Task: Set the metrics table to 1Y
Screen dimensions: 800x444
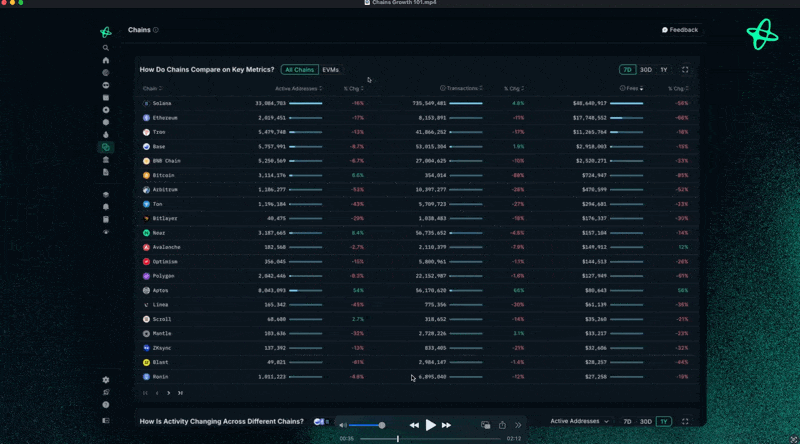Action: (x=664, y=70)
